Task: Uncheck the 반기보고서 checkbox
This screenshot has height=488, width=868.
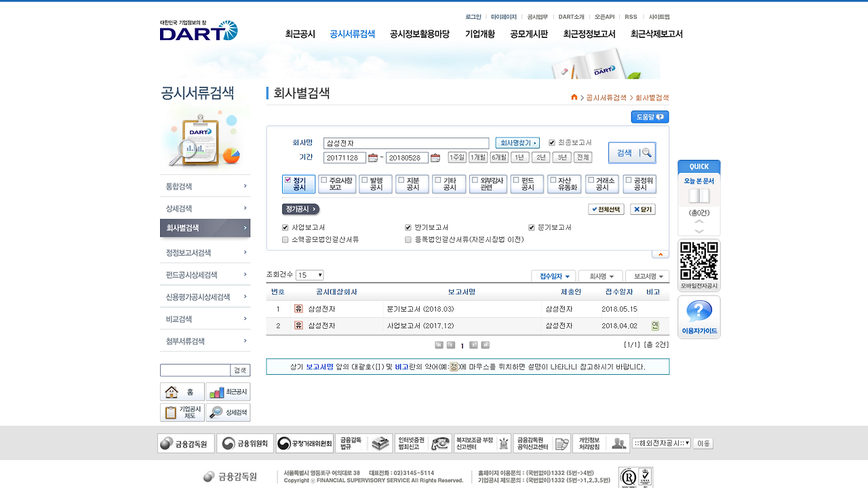Action: click(408, 228)
